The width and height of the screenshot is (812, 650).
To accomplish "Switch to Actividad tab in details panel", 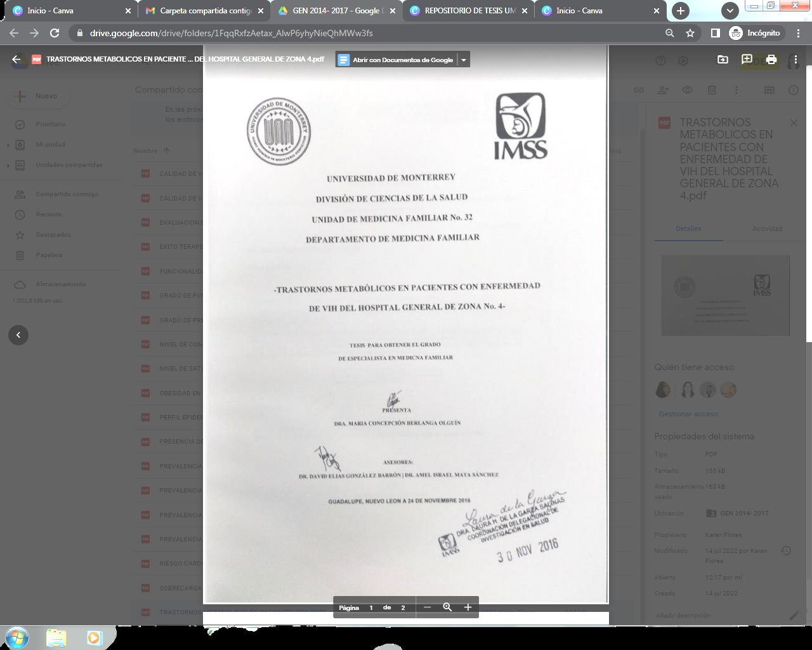I will 767,229.
